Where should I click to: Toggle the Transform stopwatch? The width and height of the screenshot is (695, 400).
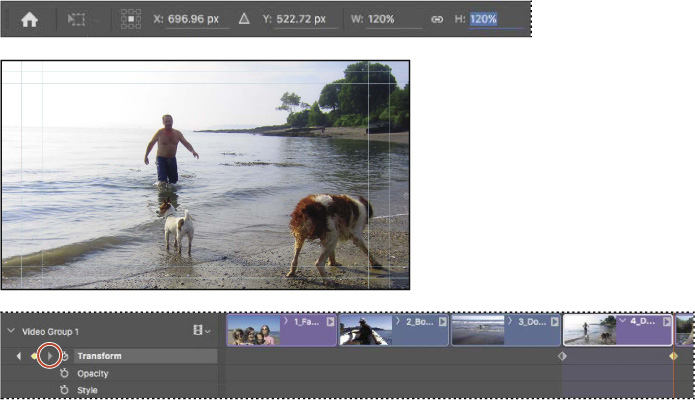click(66, 356)
